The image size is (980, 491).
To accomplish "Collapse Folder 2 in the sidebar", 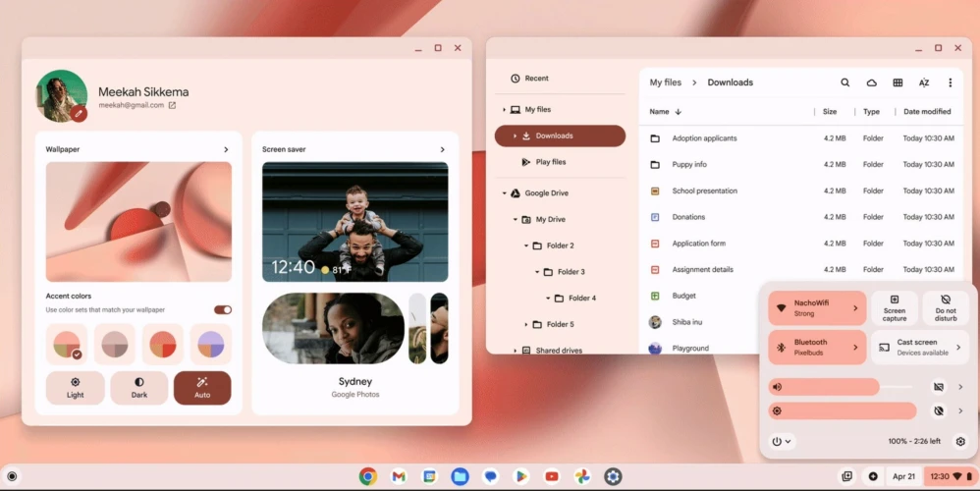I will tap(526, 245).
